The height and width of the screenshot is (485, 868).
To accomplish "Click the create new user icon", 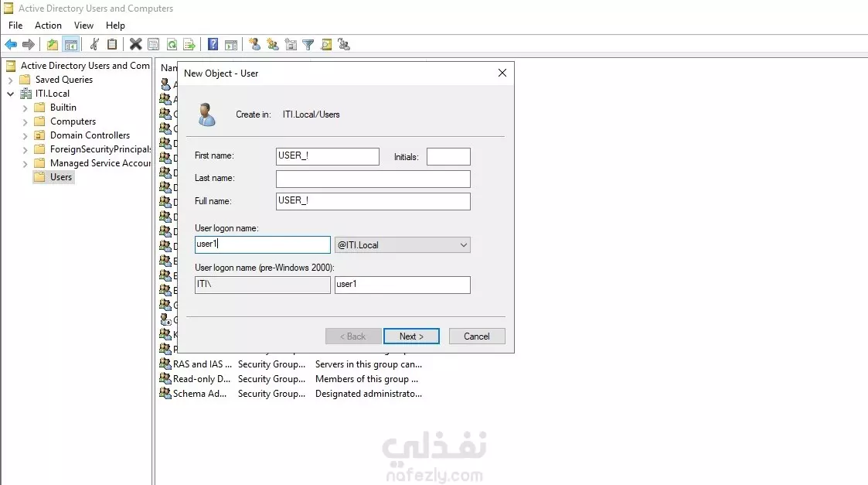I will (254, 44).
